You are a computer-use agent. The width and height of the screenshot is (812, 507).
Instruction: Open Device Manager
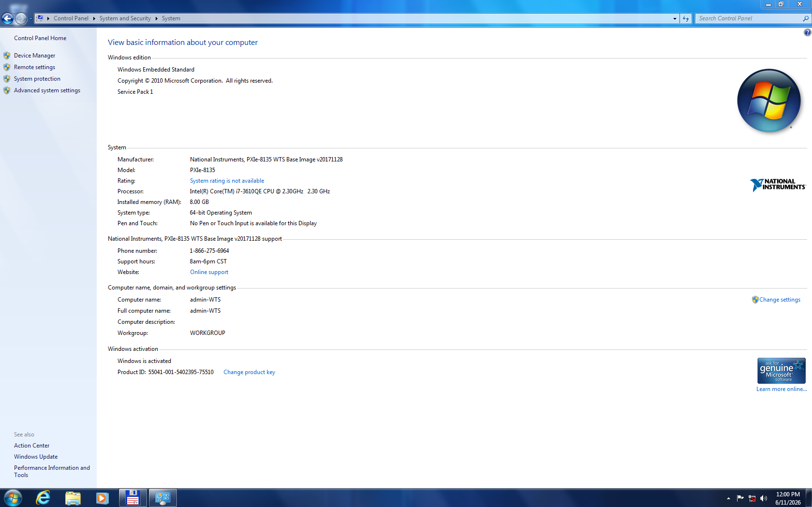coord(35,56)
